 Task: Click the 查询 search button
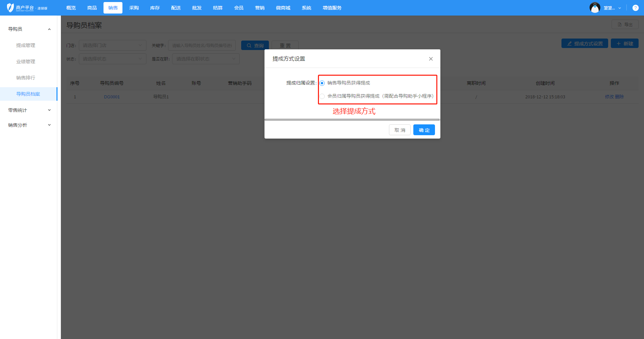click(255, 45)
